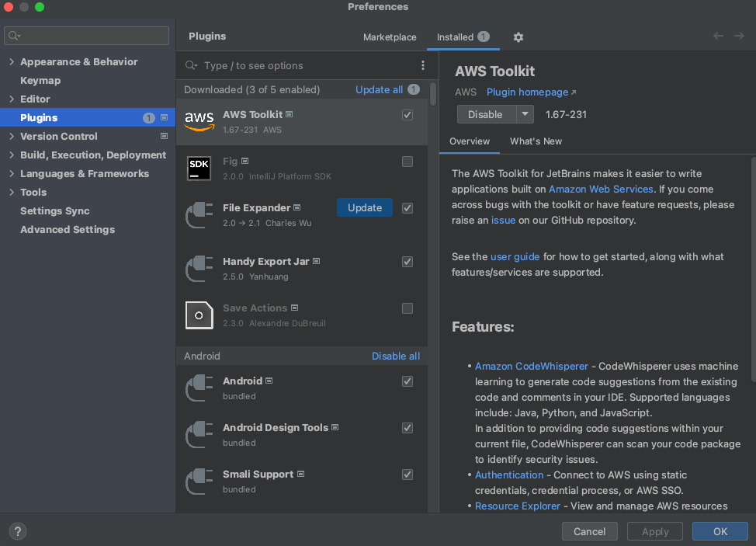
Task: Uncheck the Android plugin checkbox
Action: point(407,381)
